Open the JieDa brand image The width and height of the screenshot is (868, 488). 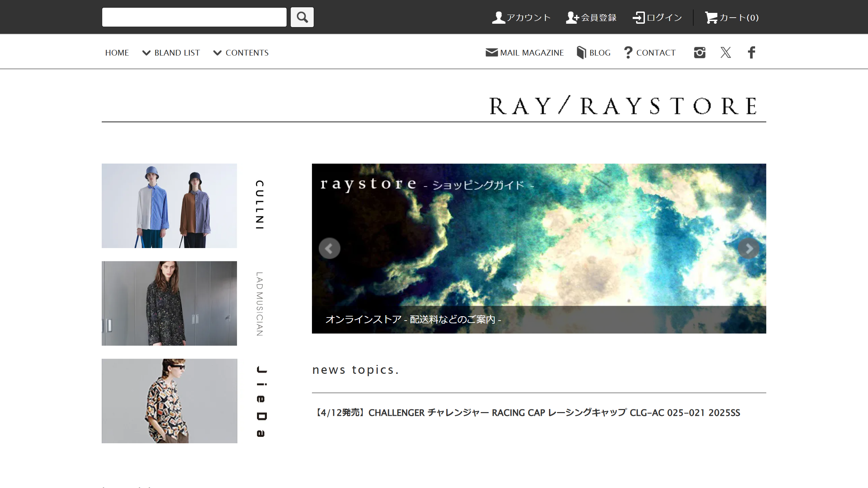point(169,401)
